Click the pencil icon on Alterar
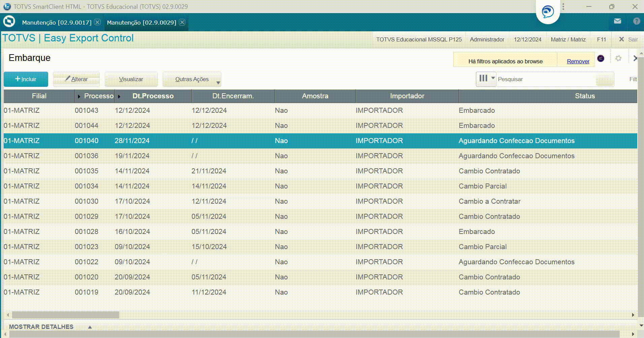Image resolution: width=644 pixels, height=338 pixels. [x=67, y=78]
